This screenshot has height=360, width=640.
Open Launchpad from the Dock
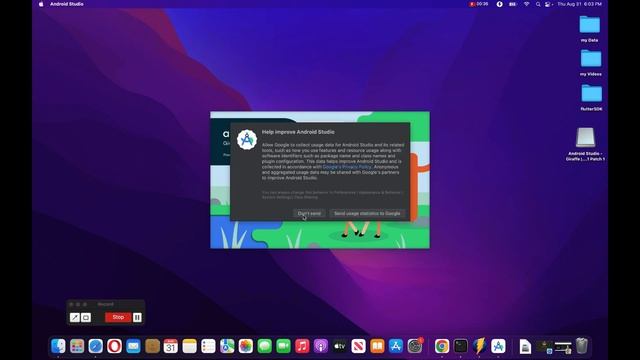tap(77, 346)
